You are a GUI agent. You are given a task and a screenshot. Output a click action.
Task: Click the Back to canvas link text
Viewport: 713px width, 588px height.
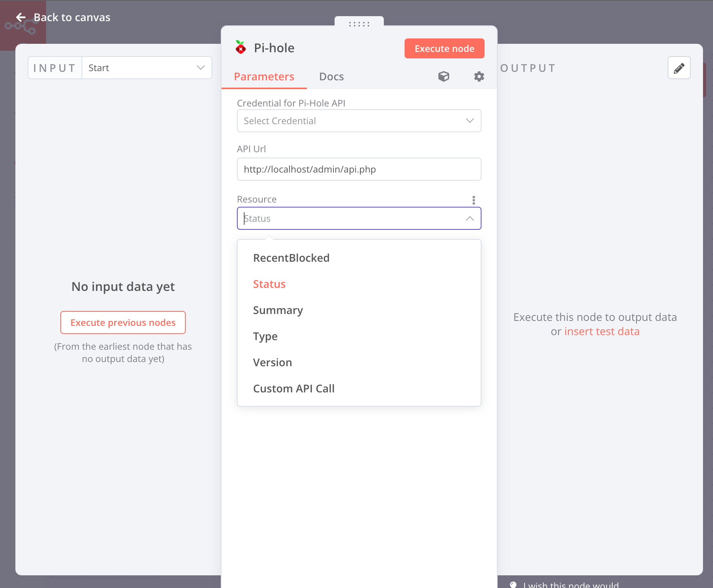click(x=72, y=17)
